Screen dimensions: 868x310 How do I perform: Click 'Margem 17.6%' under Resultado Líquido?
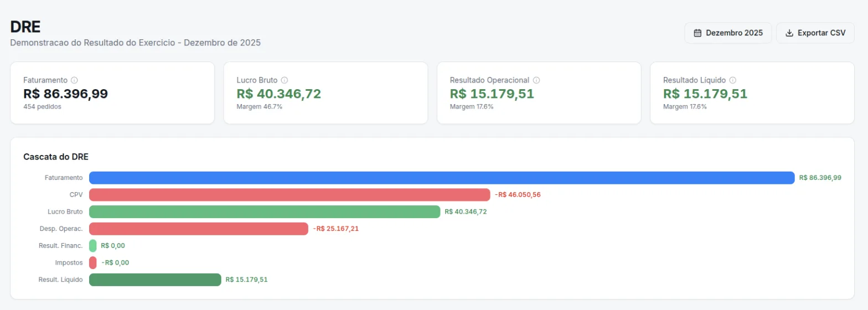685,106
